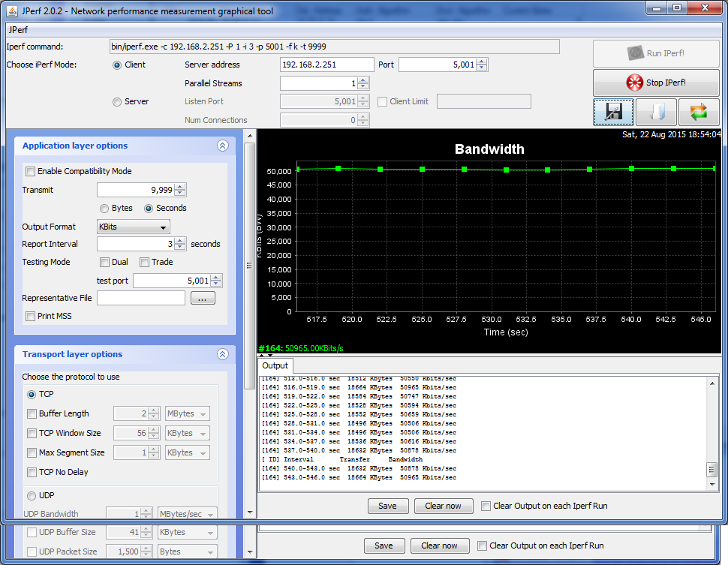This screenshot has width=728, height=565.
Task: Increase the Parallel Streams spinner
Action: point(363,80)
